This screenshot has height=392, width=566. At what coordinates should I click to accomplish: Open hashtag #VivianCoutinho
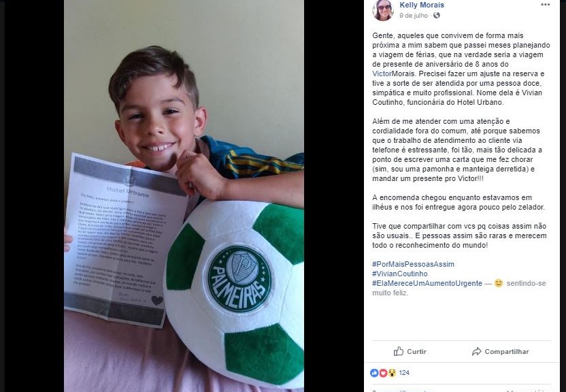pyautogui.click(x=399, y=274)
